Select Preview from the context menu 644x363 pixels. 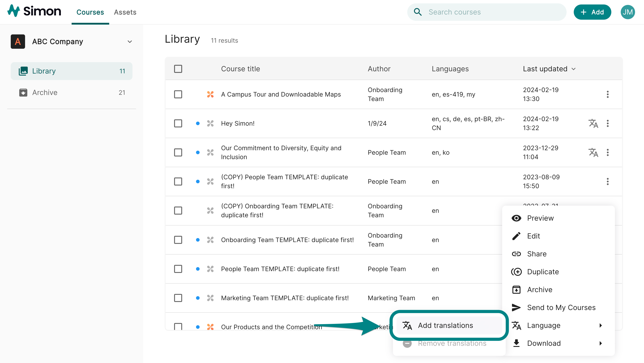coord(558,218)
